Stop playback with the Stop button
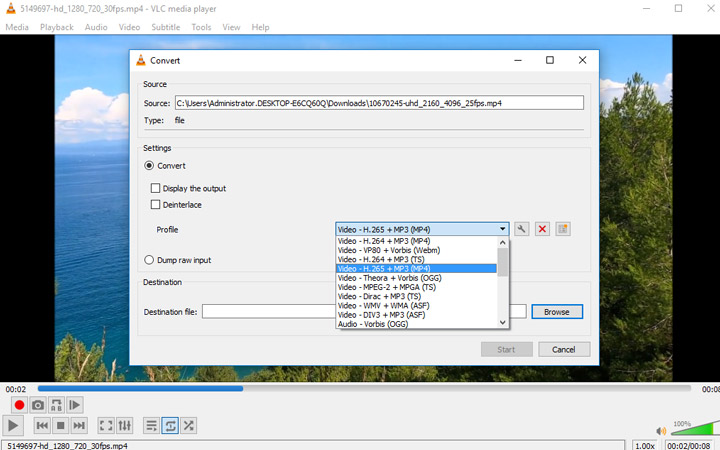 [x=60, y=426]
